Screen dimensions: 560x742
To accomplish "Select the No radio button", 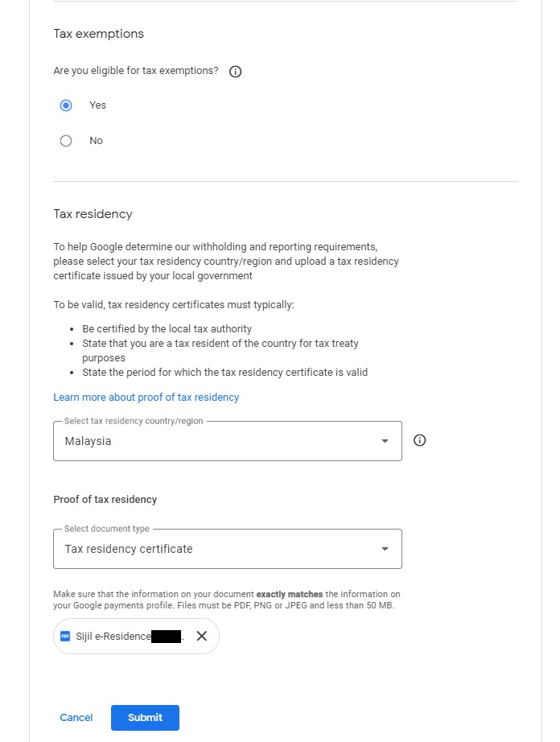I will click(66, 141).
